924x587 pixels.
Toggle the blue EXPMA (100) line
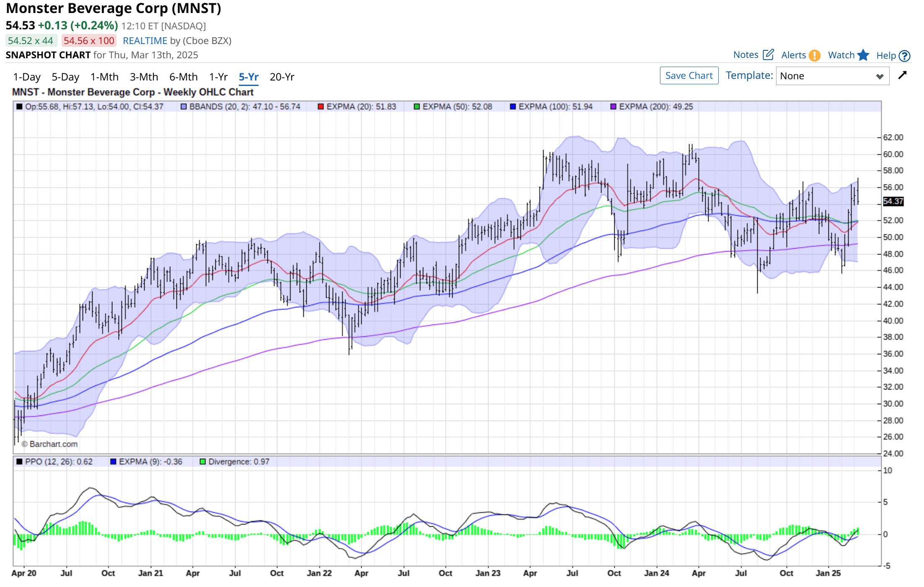click(512, 106)
